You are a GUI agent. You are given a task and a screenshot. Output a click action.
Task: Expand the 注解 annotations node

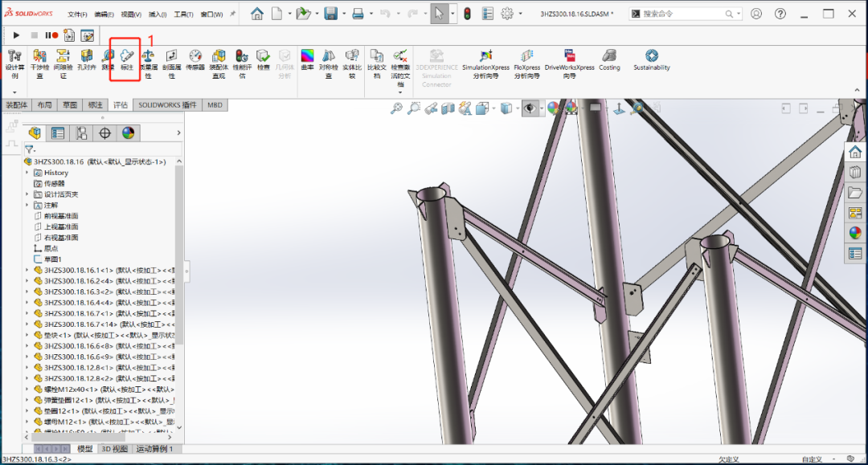pos(27,205)
